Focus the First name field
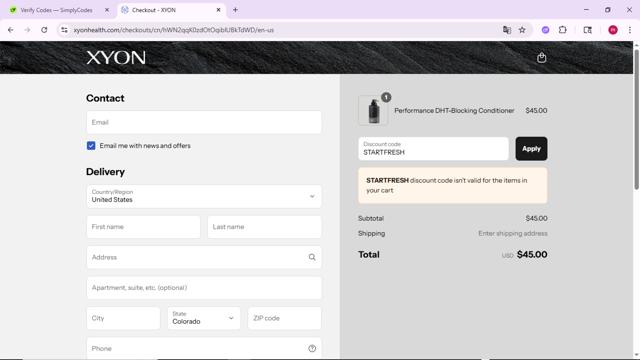 click(143, 227)
